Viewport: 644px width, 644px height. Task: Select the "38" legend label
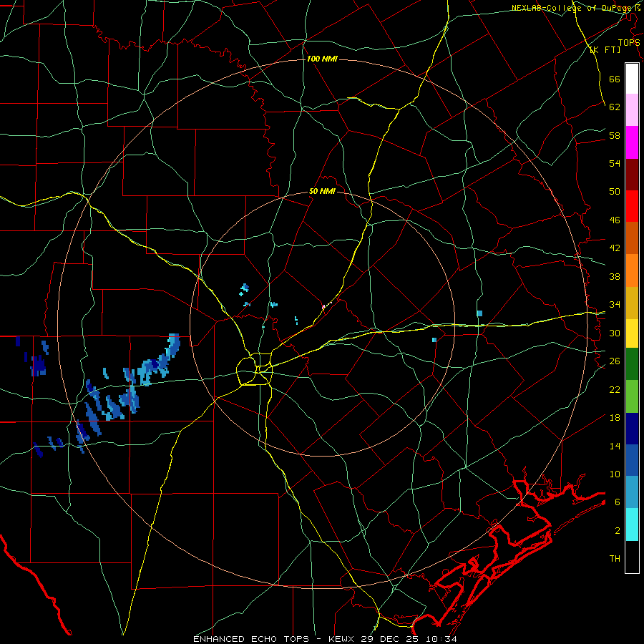[x=615, y=276]
